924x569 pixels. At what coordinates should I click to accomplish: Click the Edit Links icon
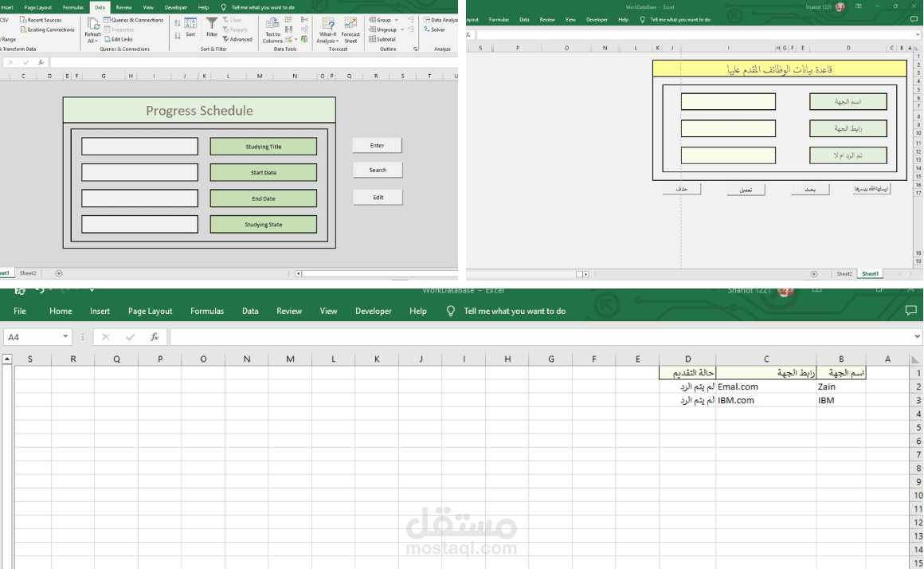(x=108, y=39)
